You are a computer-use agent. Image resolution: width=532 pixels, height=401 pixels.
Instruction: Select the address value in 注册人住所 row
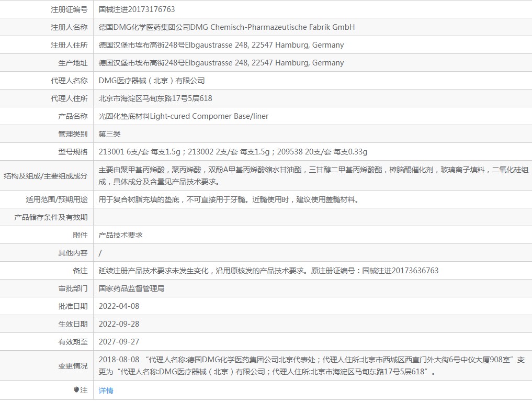[221, 45]
